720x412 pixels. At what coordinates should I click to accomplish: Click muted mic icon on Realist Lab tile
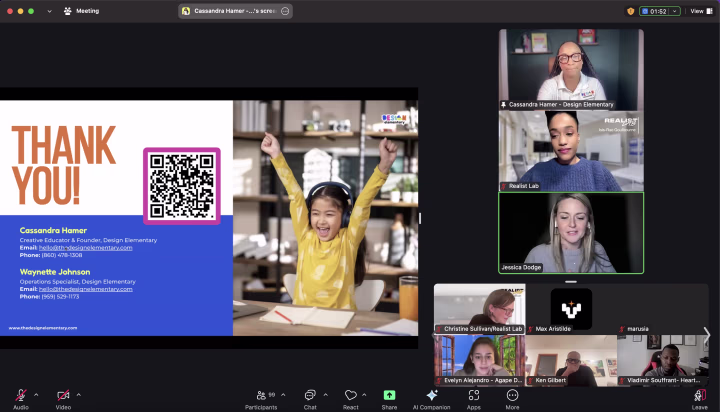(x=504, y=186)
